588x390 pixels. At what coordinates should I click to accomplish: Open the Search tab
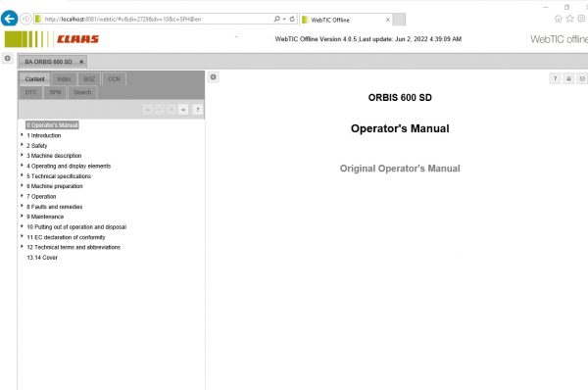click(82, 92)
